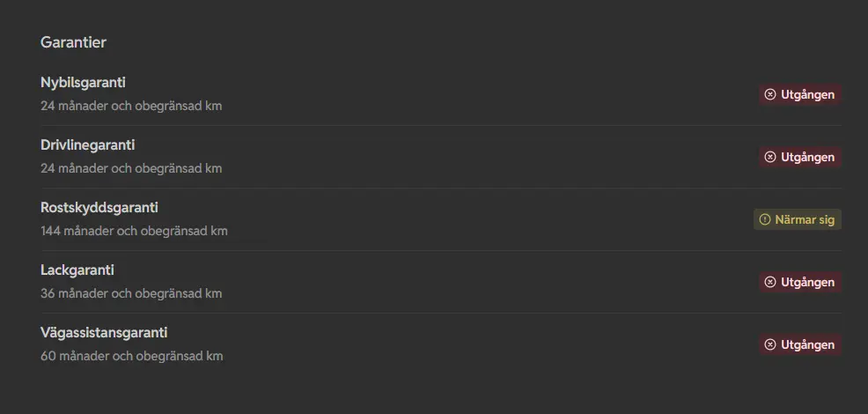Open the Rostskyddsgaranti warranty title
The image size is (868, 414).
(99, 208)
